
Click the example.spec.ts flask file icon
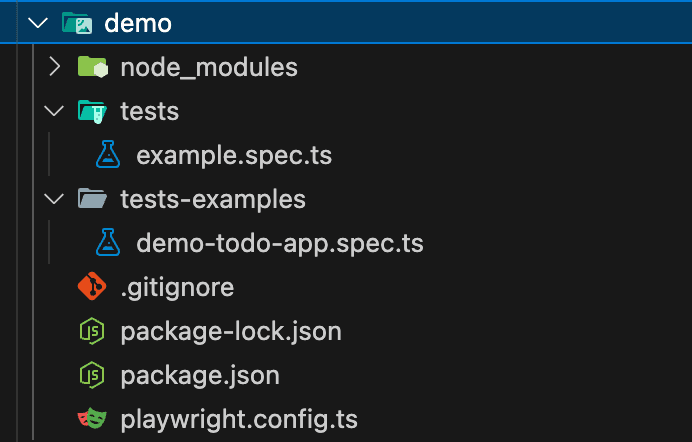108,155
